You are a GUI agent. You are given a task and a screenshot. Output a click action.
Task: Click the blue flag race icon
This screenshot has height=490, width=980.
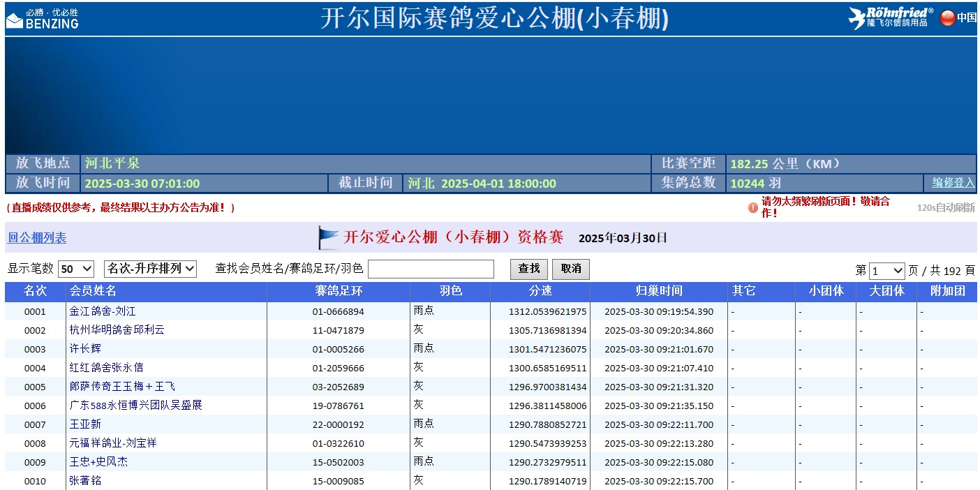pyautogui.click(x=327, y=238)
